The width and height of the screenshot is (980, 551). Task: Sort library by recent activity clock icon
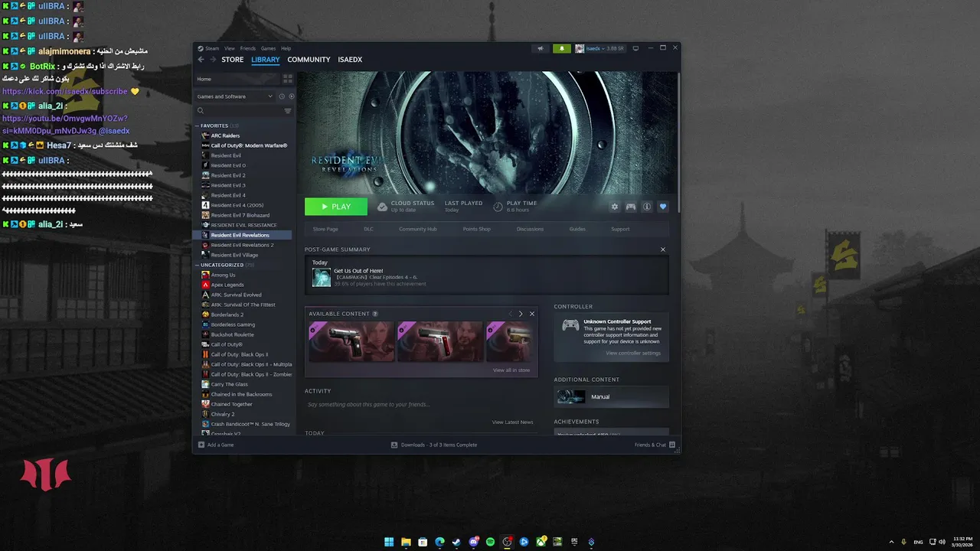(x=282, y=96)
